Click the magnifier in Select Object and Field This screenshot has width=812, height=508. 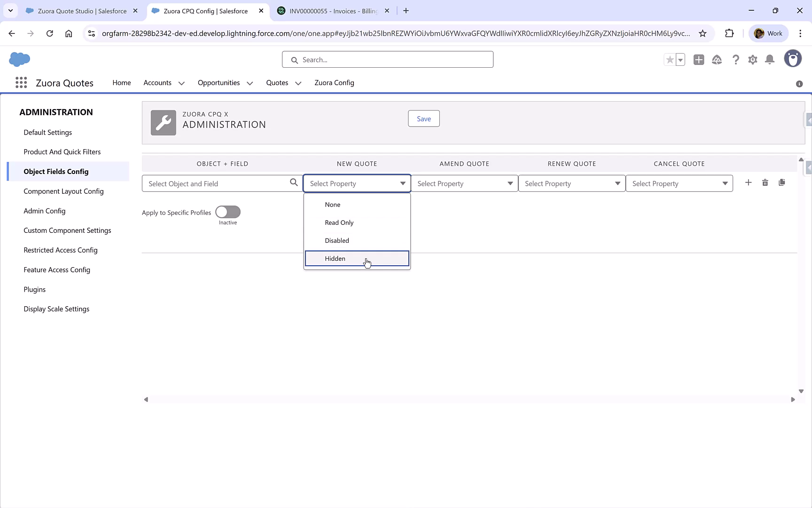[293, 183]
